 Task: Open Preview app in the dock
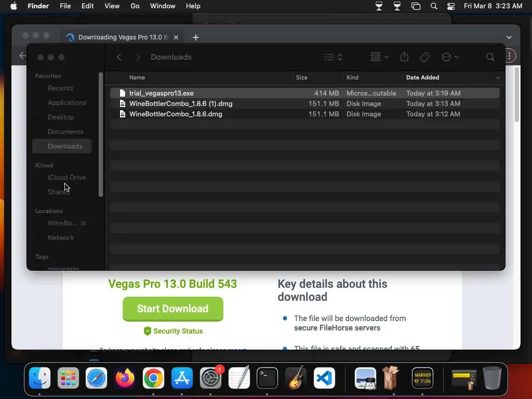(365, 378)
